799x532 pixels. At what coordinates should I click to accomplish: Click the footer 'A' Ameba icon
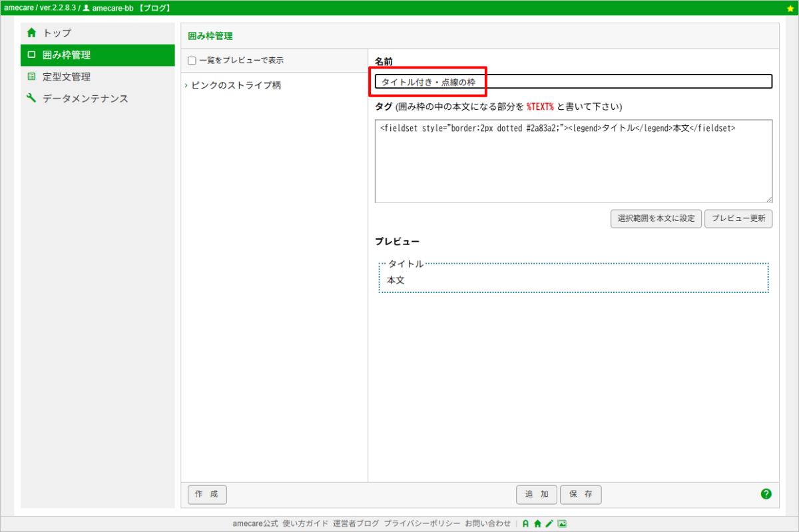click(525, 524)
